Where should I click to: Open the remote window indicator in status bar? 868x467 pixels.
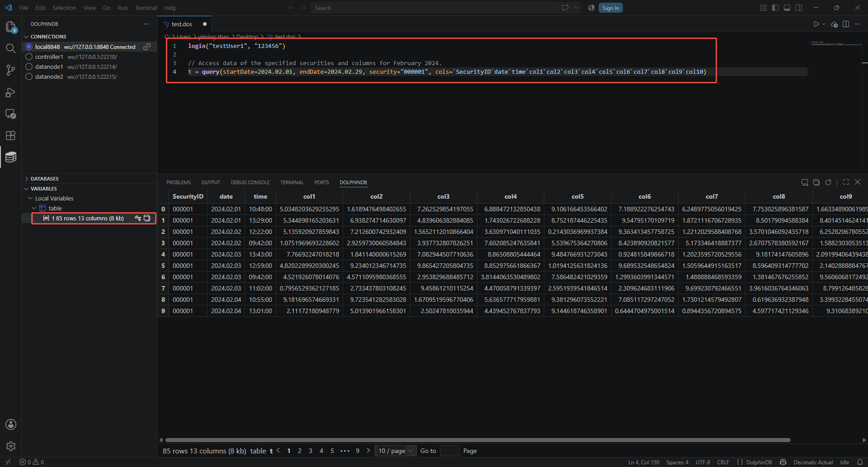(x=8, y=462)
